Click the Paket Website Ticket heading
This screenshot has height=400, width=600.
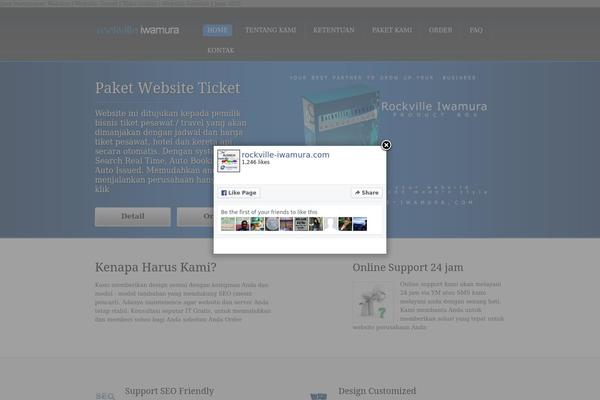[168, 88]
